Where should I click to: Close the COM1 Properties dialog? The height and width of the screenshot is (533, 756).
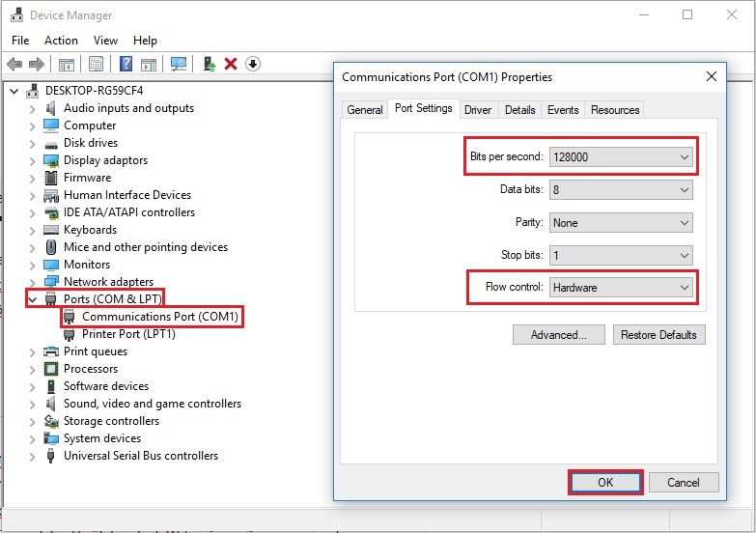pyautogui.click(x=712, y=76)
